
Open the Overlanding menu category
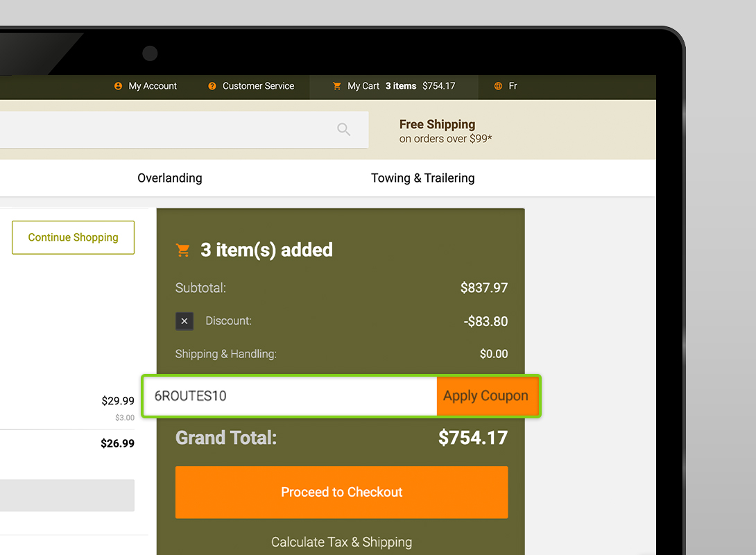pos(170,178)
